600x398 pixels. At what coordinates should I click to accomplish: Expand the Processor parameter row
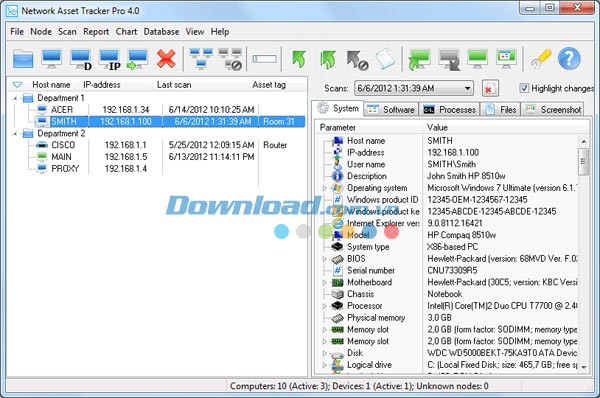[x=325, y=306]
